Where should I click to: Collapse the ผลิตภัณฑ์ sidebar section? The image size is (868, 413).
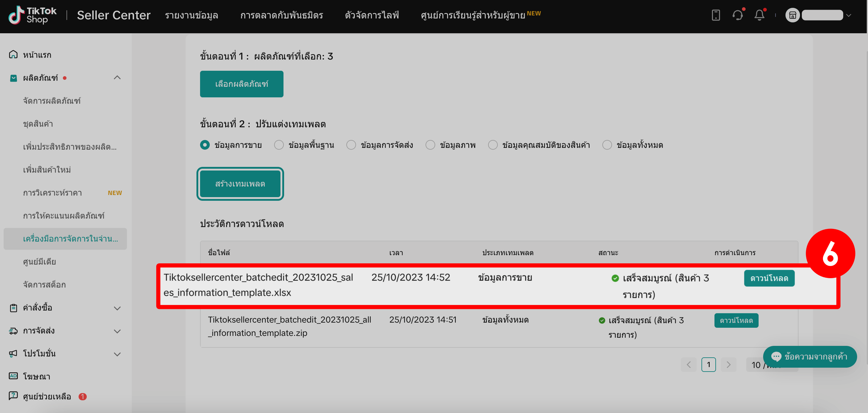pos(117,77)
